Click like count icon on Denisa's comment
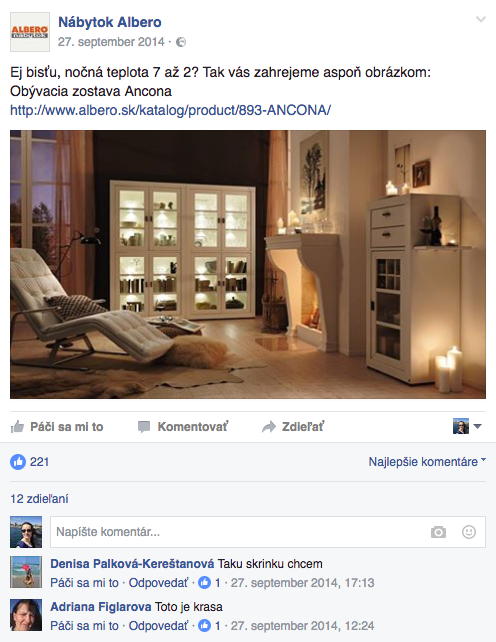 coord(204,583)
